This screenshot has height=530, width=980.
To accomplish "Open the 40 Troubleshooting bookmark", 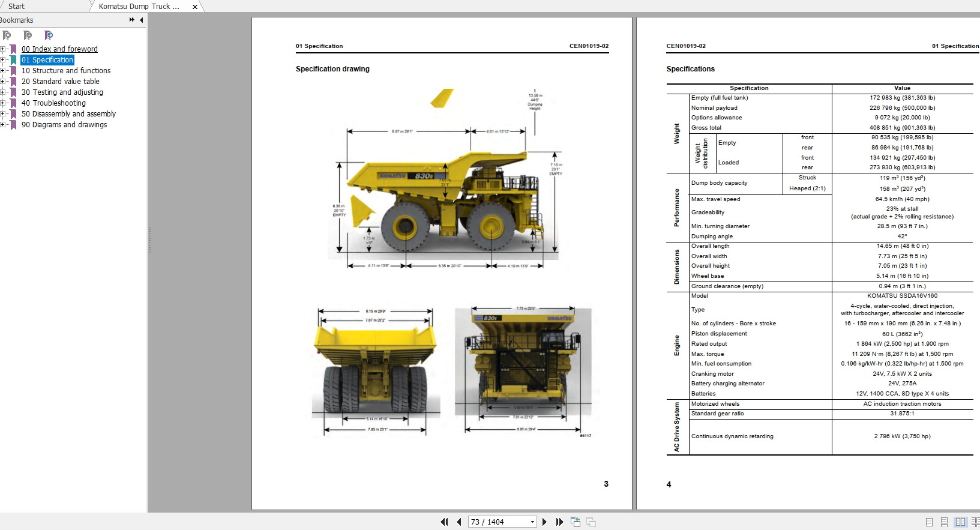I will 53,103.
